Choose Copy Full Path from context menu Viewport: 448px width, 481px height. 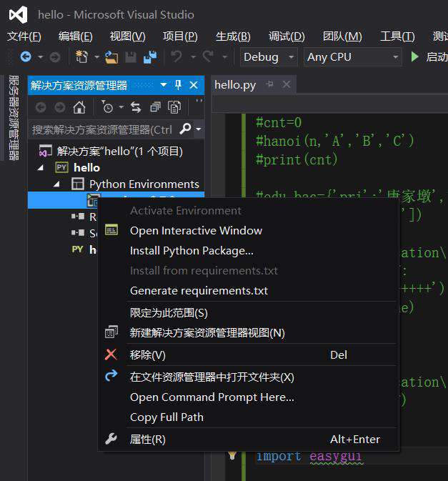point(248,417)
